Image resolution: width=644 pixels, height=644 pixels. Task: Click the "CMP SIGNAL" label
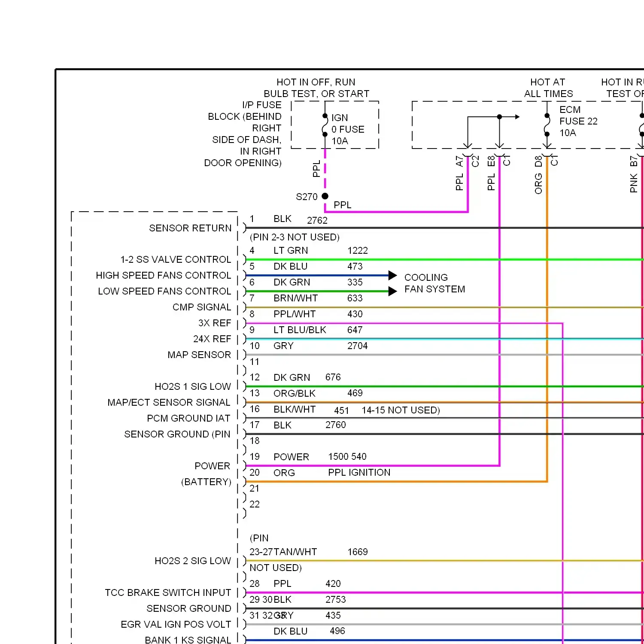(202, 307)
